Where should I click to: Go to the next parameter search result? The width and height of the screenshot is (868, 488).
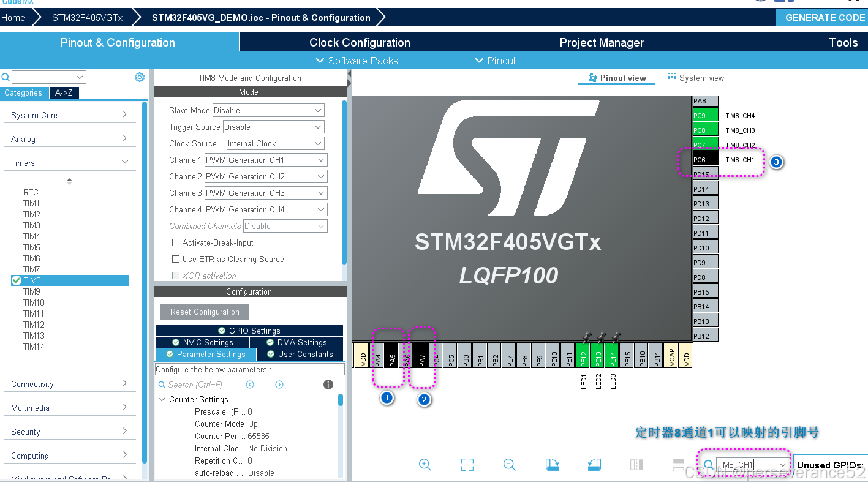click(279, 385)
